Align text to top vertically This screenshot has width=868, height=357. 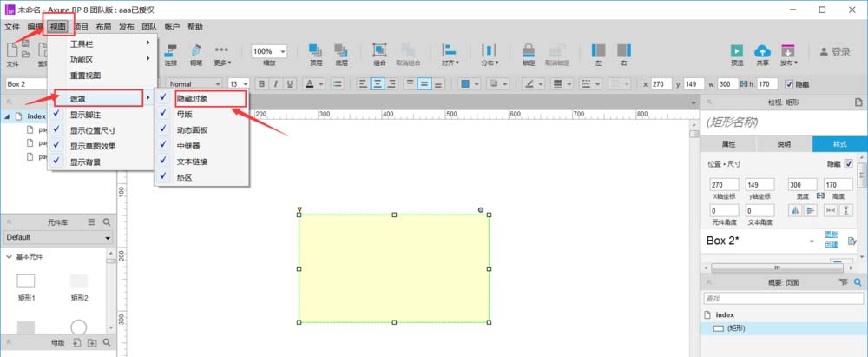click(x=410, y=83)
